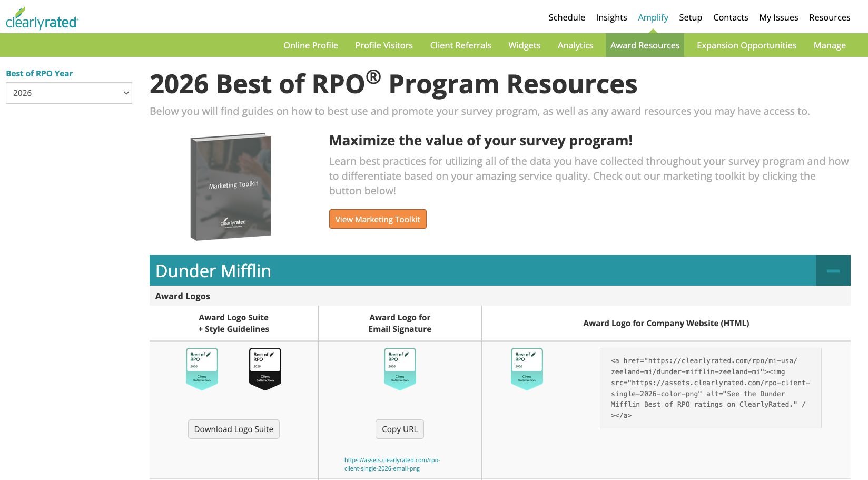The height and width of the screenshot is (480, 868).
Task: Go to the Analytics tab
Action: pos(575,45)
